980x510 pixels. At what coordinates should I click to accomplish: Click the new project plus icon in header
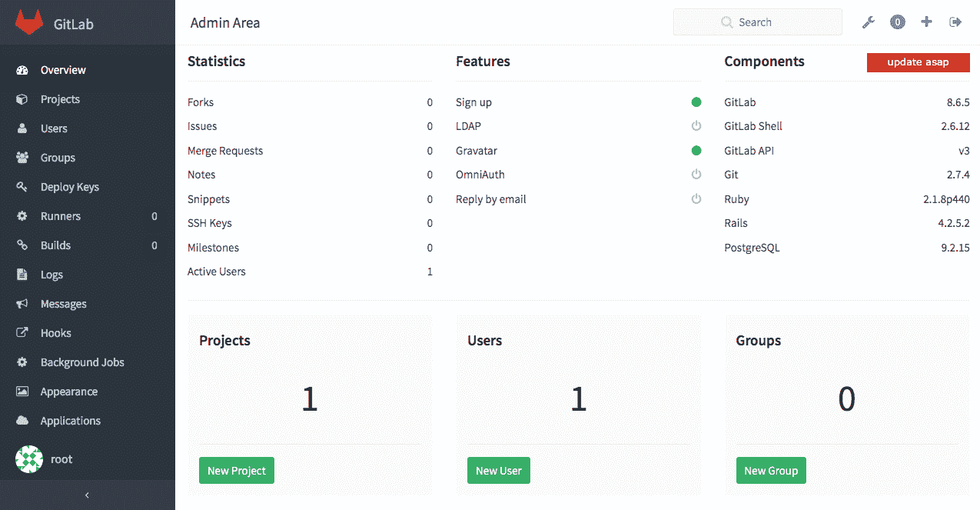pos(926,22)
